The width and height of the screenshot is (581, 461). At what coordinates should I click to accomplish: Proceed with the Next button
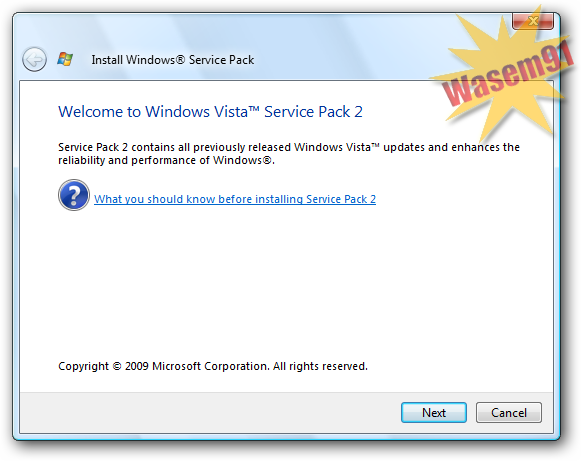click(x=434, y=412)
